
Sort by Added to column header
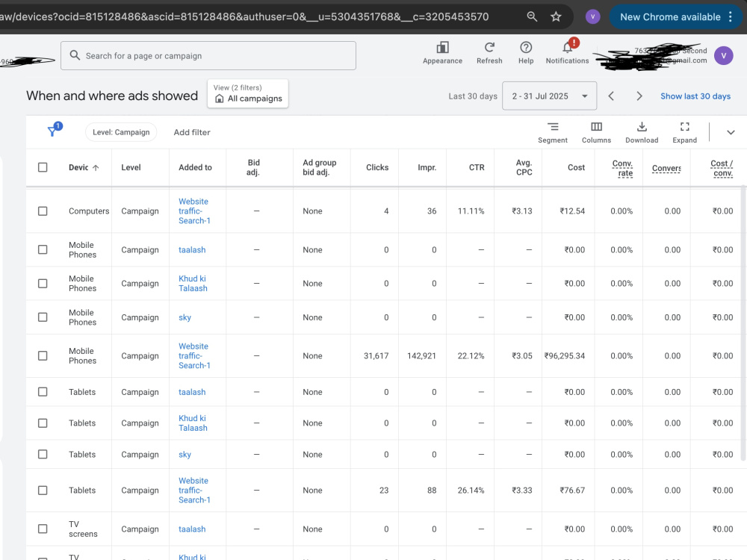point(195,167)
